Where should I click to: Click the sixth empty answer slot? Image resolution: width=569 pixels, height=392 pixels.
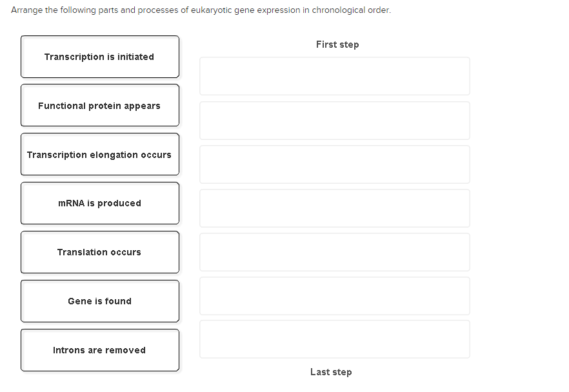coord(334,295)
